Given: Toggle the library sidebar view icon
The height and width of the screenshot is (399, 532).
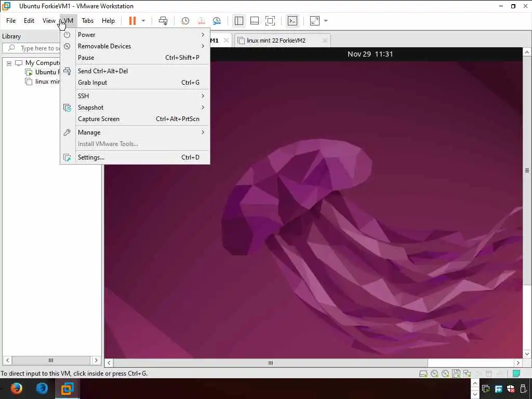Looking at the screenshot, I should [239, 21].
